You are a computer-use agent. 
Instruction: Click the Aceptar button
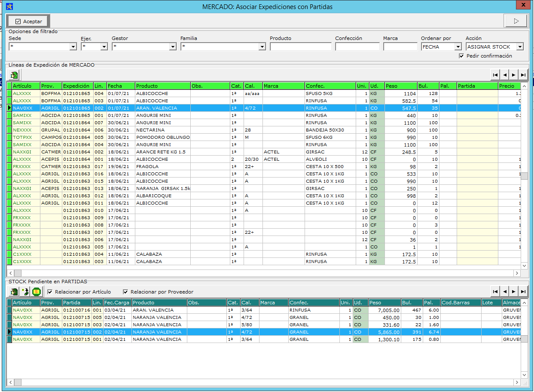coord(28,21)
